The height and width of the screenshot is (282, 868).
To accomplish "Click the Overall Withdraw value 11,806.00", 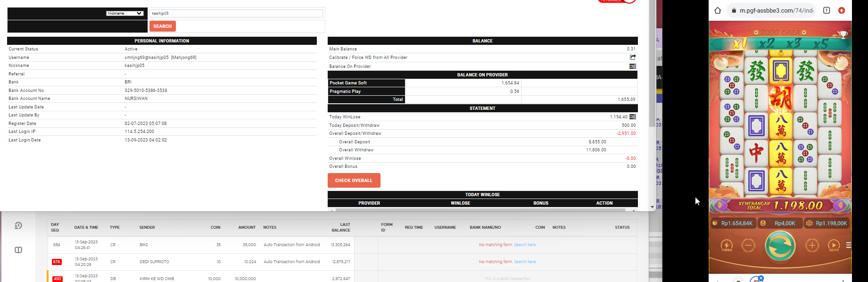I will [x=596, y=150].
